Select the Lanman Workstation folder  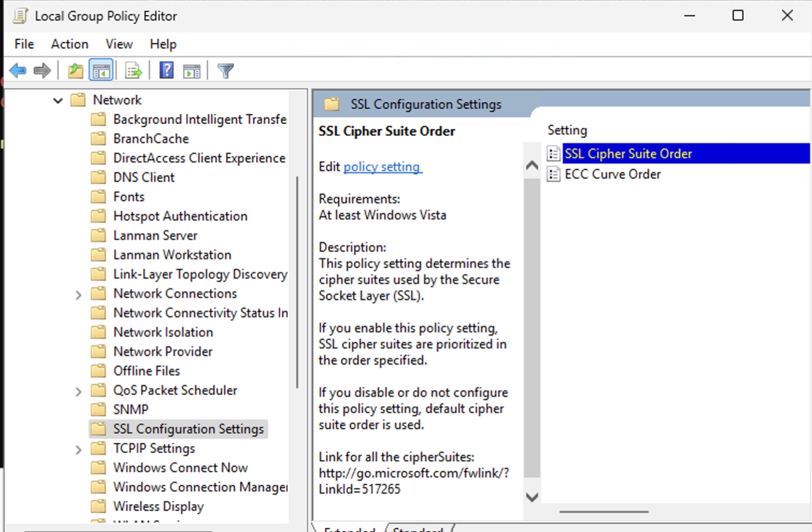(172, 255)
